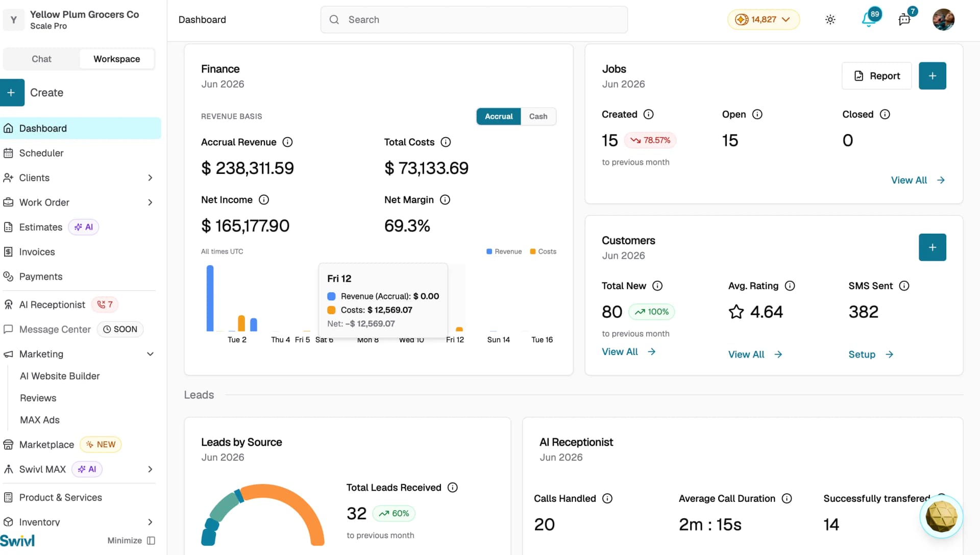Click View All link in Jobs card

point(918,180)
